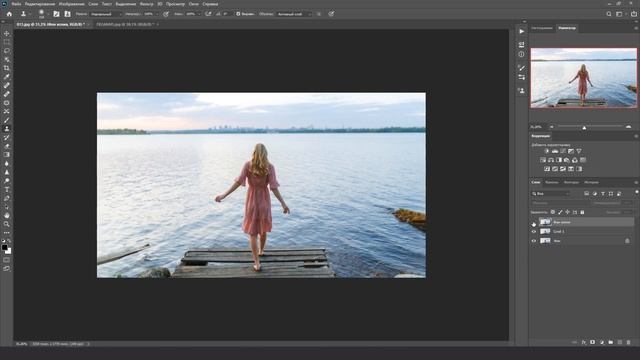Add a Black & White adjustment
Screen dimensions: 640x360
point(559,160)
